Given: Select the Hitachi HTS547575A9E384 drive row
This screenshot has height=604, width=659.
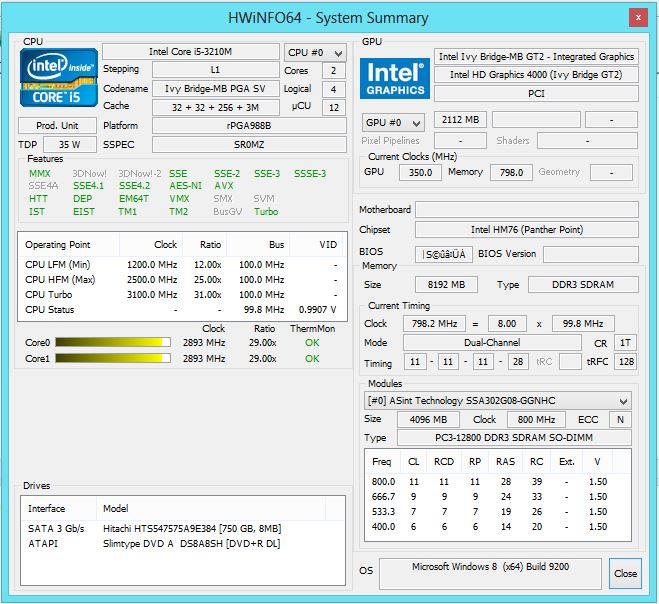Looking at the screenshot, I should point(183,529).
